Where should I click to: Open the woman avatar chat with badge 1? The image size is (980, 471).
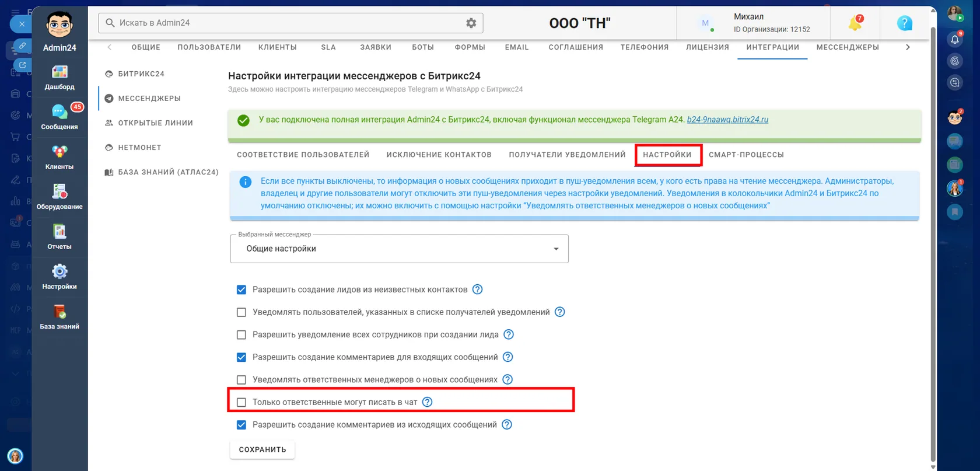955,188
